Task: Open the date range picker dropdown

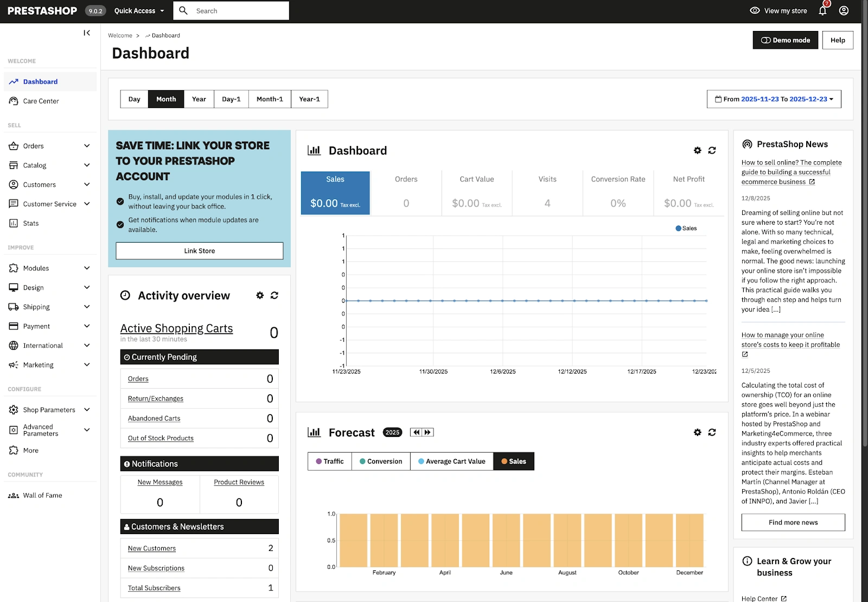Action: (x=774, y=99)
